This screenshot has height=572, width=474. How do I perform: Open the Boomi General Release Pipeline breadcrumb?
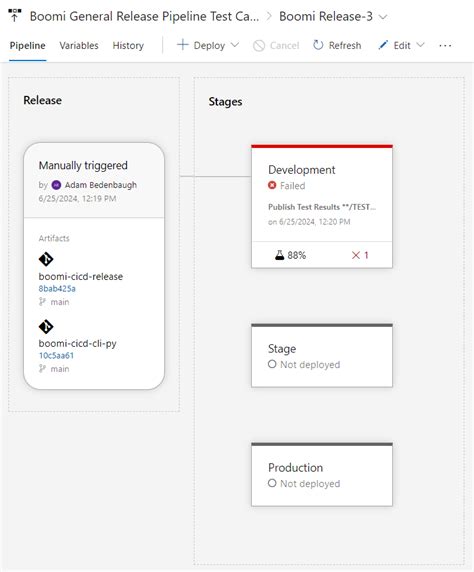click(x=144, y=16)
